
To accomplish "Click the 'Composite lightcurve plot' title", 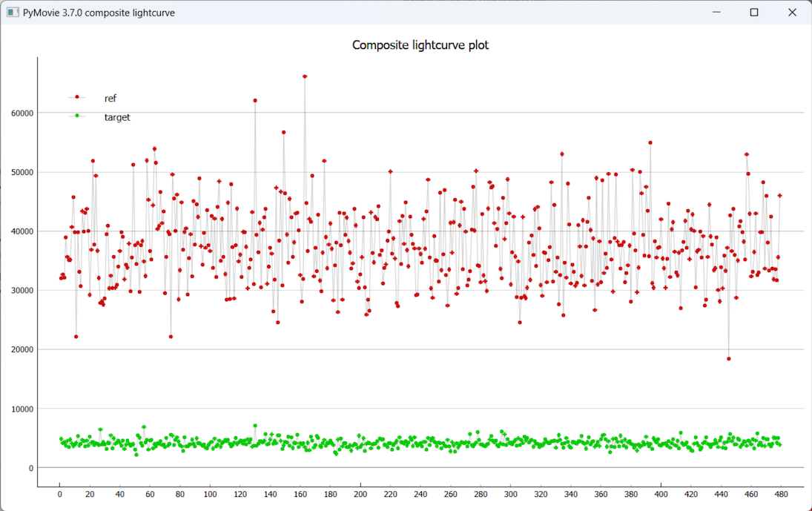I will click(x=420, y=45).
